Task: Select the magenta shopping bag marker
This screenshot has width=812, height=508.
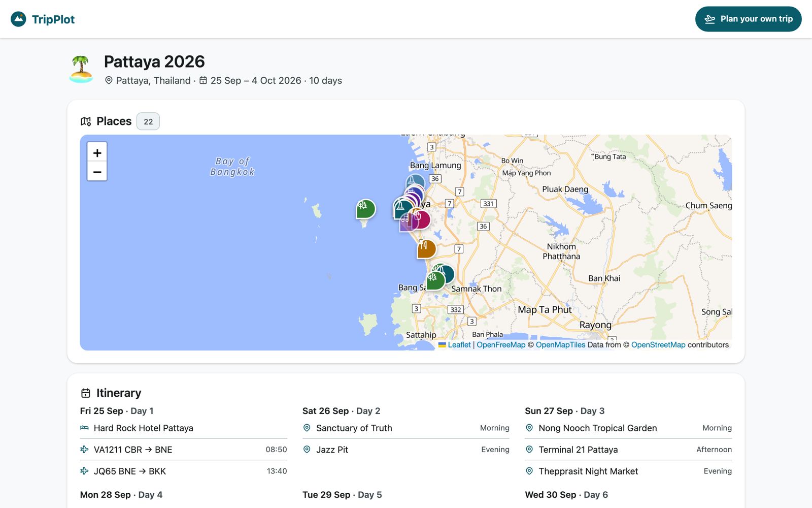Action: [x=422, y=219]
